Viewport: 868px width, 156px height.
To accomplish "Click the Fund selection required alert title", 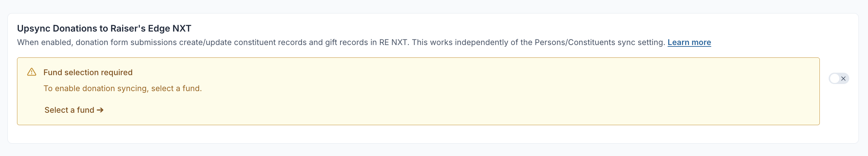I will pyautogui.click(x=88, y=72).
